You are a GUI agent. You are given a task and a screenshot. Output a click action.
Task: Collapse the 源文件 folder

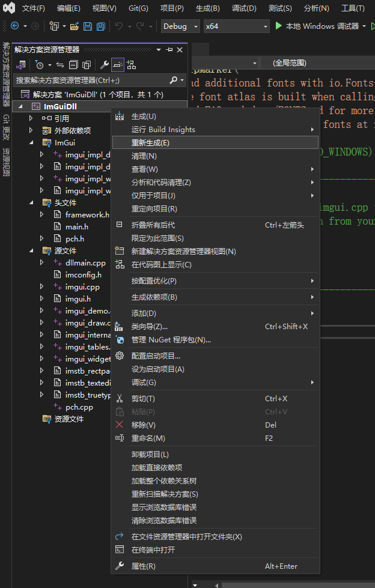tap(31, 250)
